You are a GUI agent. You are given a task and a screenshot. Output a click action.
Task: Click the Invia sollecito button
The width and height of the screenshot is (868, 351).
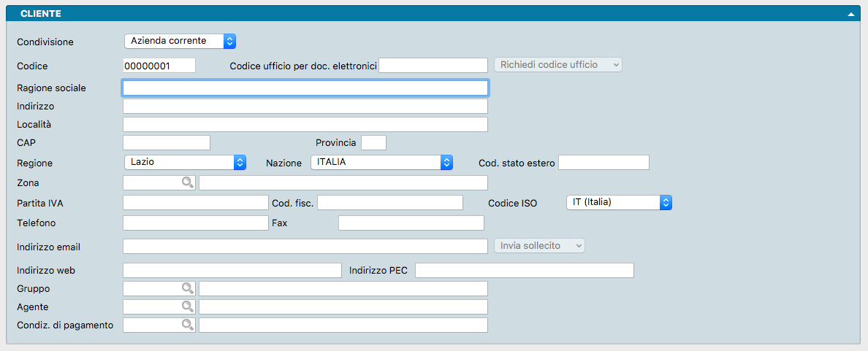(540, 246)
